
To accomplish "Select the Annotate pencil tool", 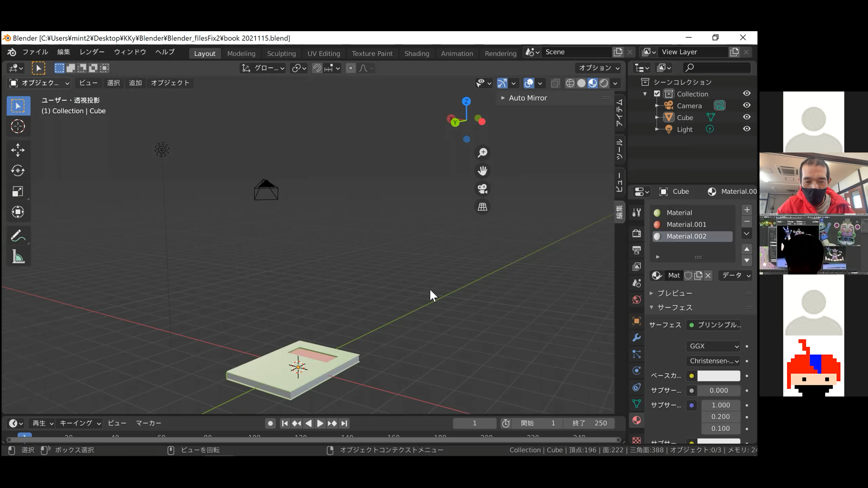I will click(x=18, y=236).
